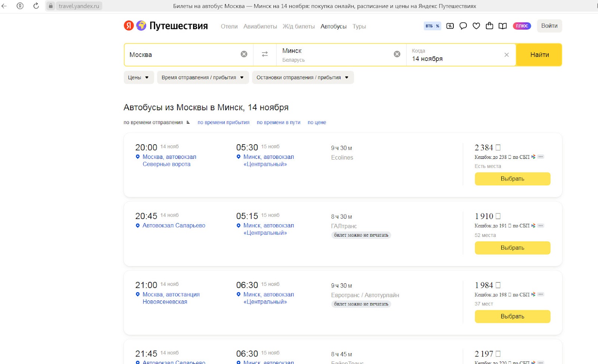This screenshot has height=364, width=598.
Task: Click SBP logo icon on 2 384 fare
Action: 533,157
